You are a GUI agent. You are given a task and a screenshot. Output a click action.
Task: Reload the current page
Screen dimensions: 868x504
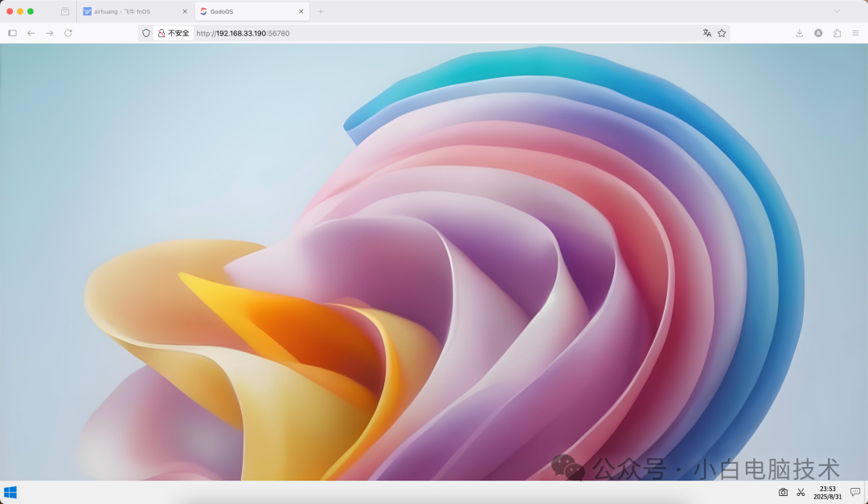click(68, 33)
